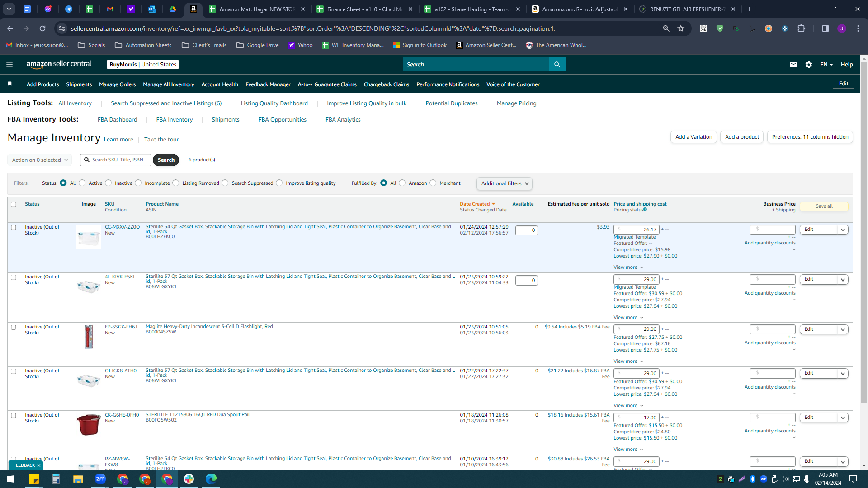Open Edit dropdown arrow for SKU OI-IGK8-ATH0
The width and height of the screenshot is (868, 488).
coord(843,374)
